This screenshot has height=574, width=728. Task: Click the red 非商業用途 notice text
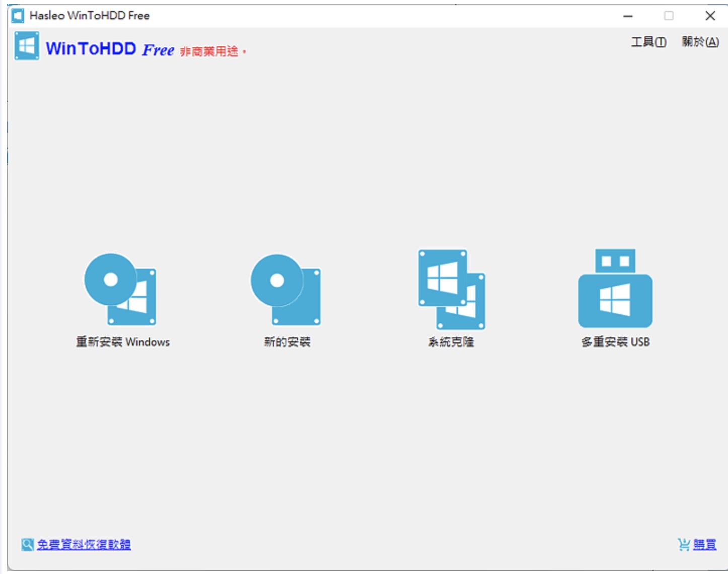pos(213,51)
